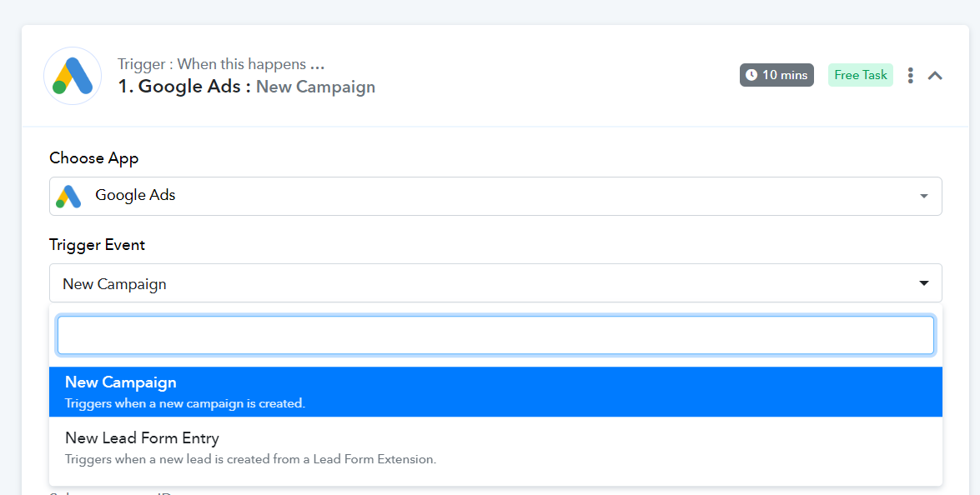Viewport: 980px width, 495px height.
Task: Click 'Trigger : When this happens ...' heading text
Action: 221,64
